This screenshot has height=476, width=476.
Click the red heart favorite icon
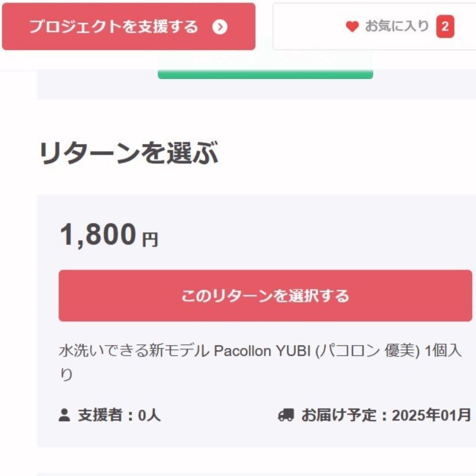coord(352,27)
